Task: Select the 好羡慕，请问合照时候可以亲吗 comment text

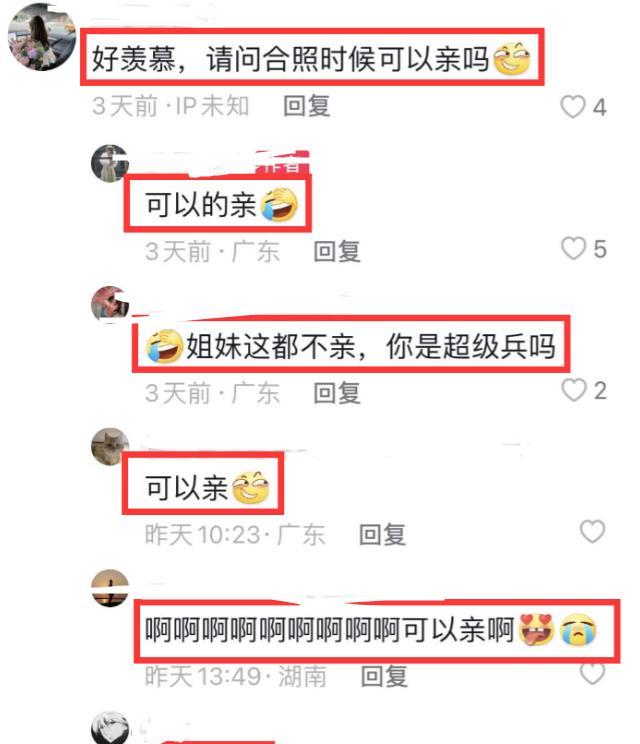Action: [290, 59]
